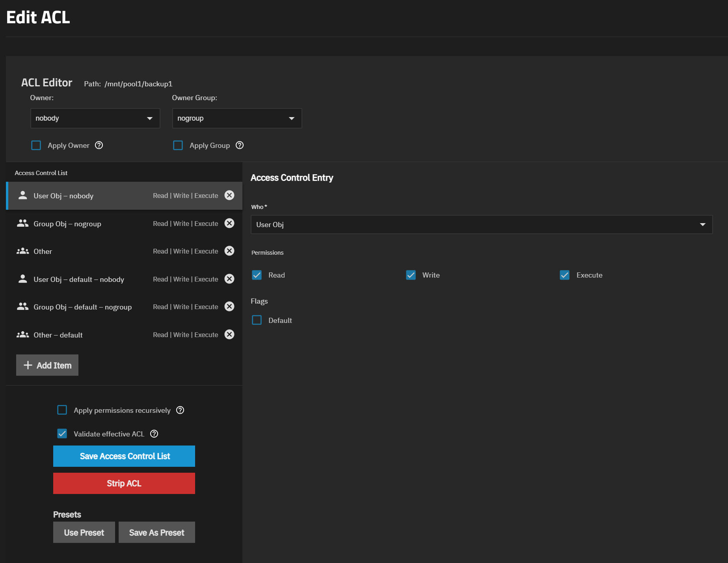The height and width of the screenshot is (563, 728).
Task: Open help for Apply permissions recursively
Action: (x=180, y=410)
